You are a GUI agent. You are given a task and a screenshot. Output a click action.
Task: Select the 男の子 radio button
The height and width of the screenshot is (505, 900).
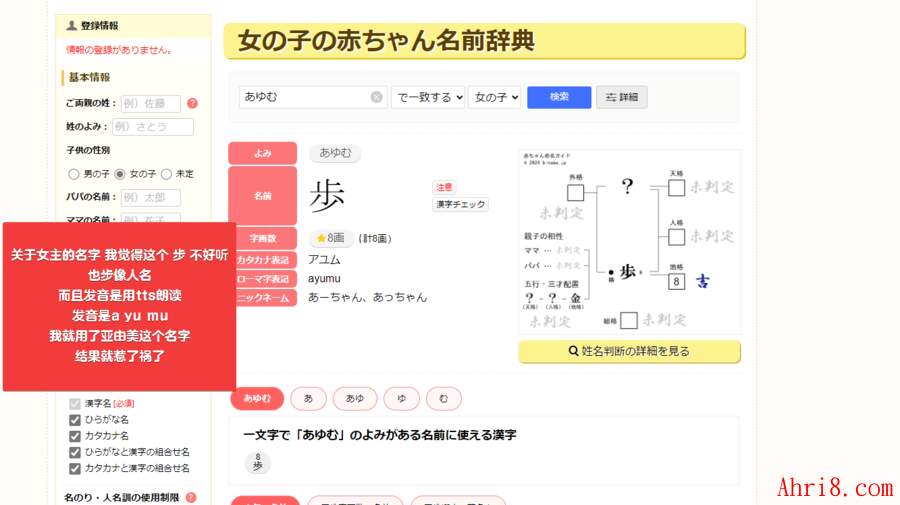73,174
